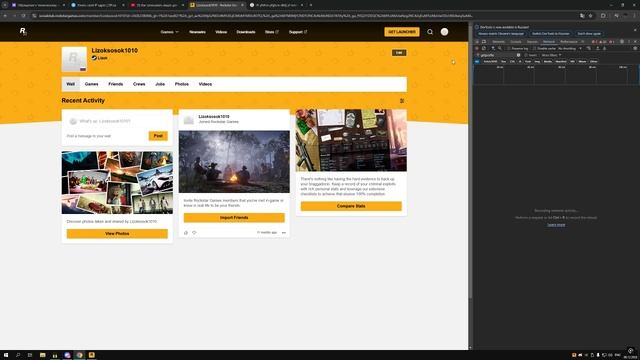Open the network conditions icon
The width and height of the screenshot is (640, 360).
coord(589,49)
